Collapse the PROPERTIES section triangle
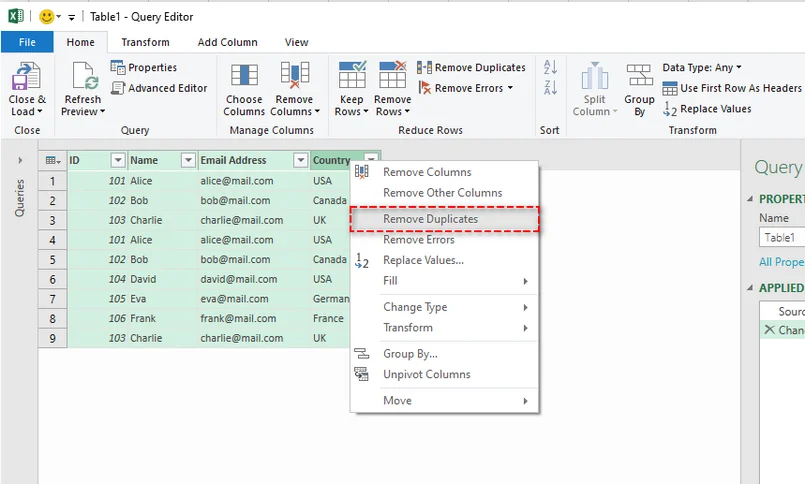 click(x=750, y=199)
